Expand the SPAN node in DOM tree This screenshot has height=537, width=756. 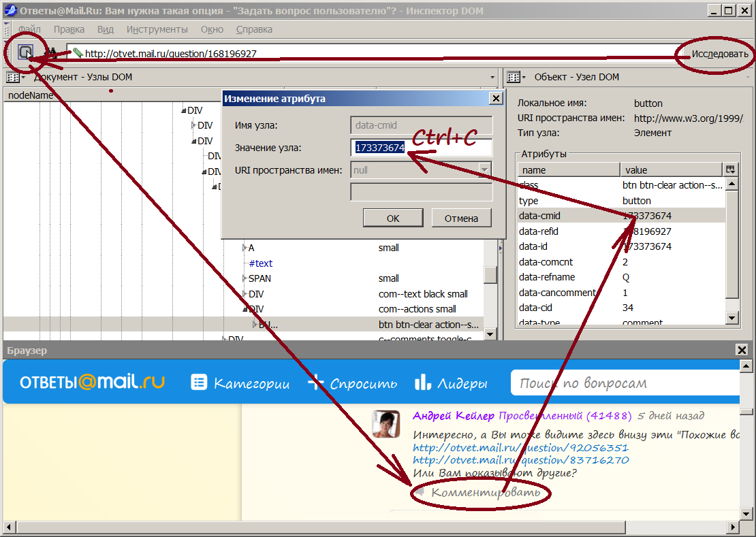pos(245,278)
